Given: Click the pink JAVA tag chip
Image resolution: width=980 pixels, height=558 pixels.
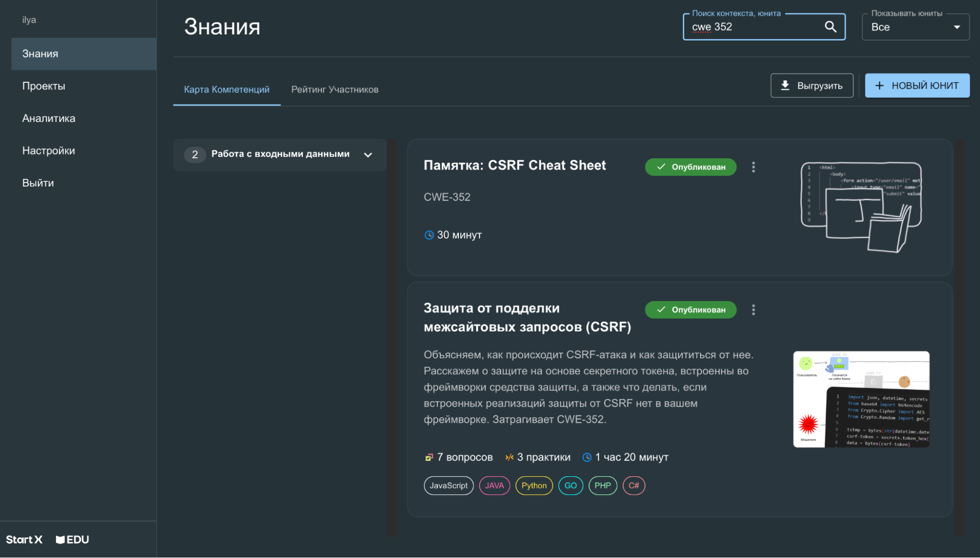Looking at the screenshot, I should [494, 485].
